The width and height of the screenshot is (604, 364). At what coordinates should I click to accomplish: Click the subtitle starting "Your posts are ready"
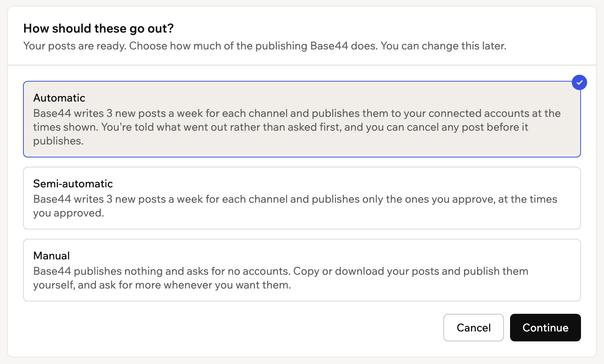(265, 46)
